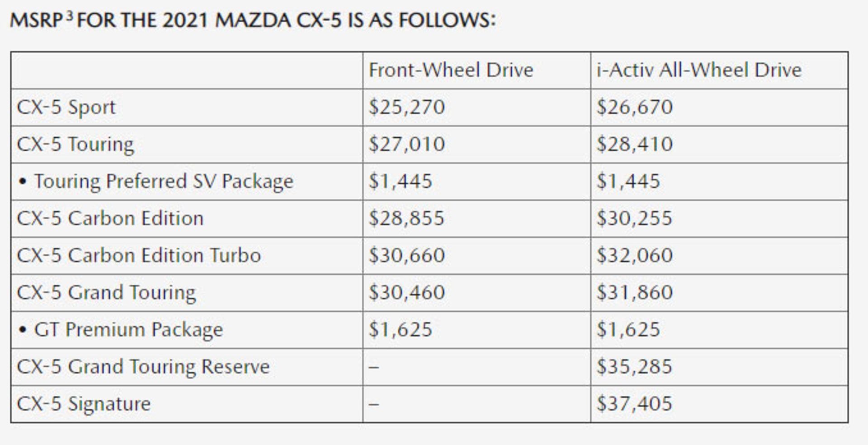The height and width of the screenshot is (445, 868).
Task: Click the $31,860 Grand Touring AWD price
Action: coord(635,293)
